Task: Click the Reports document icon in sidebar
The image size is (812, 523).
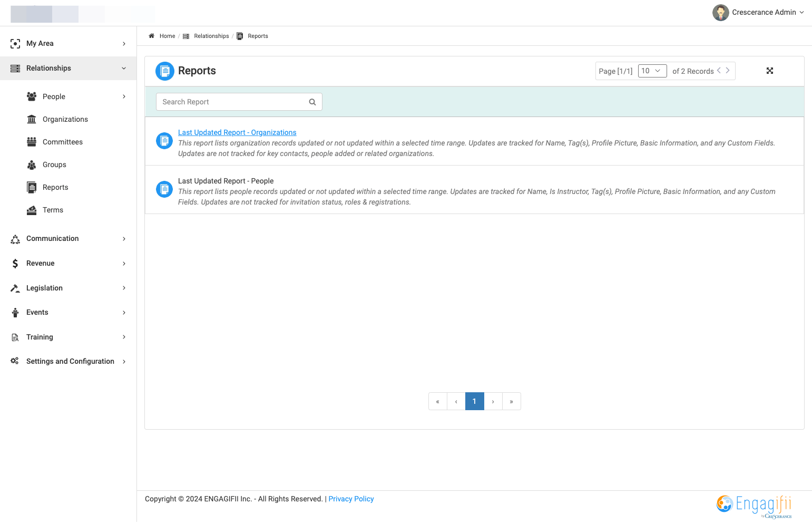Action: coord(32,187)
